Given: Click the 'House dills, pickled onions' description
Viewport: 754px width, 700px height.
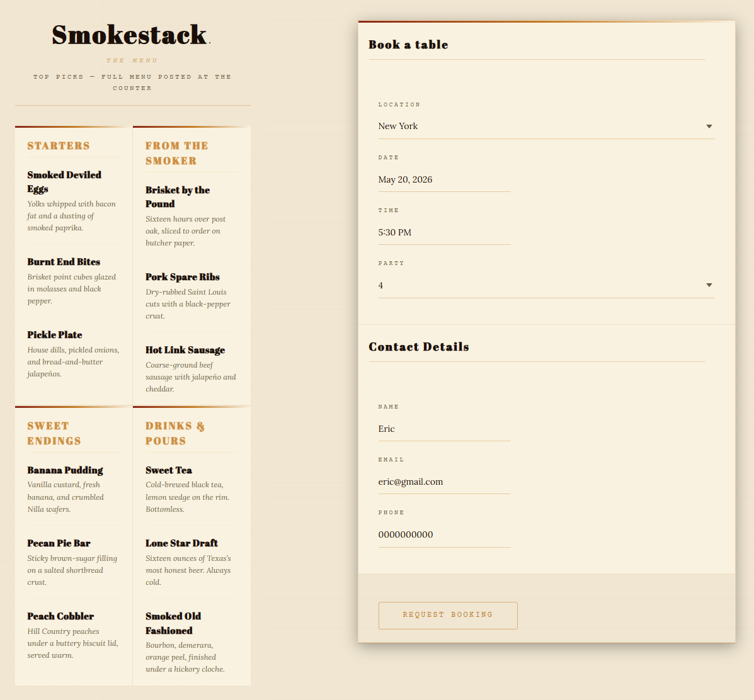Looking at the screenshot, I should [x=73, y=362].
